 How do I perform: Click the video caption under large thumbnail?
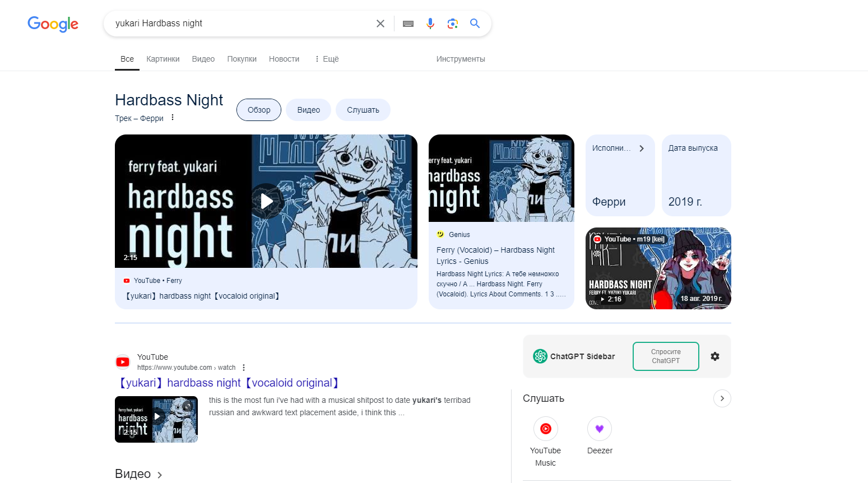(x=202, y=296)
